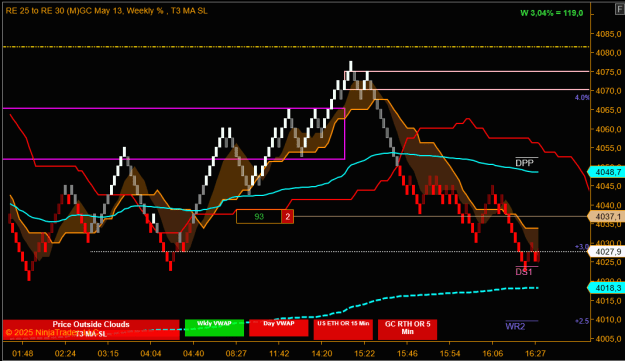Click the 4005,0 price axis label
Viewport: 625px width, 361px height.
608,339
